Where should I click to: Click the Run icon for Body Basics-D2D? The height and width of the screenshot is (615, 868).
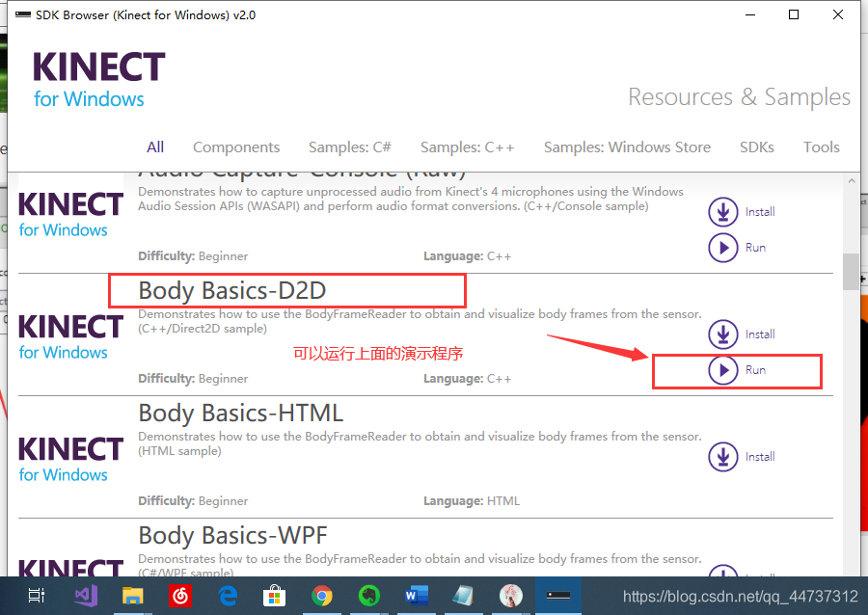723,370
